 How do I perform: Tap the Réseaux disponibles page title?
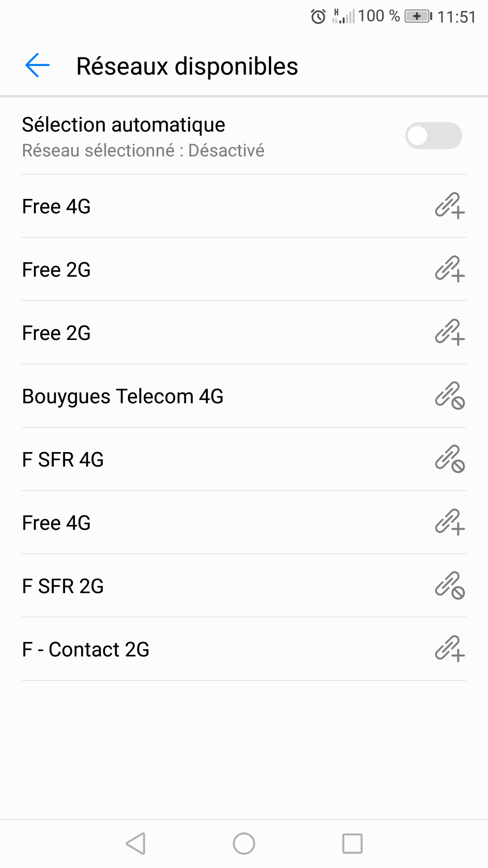(187, 66)
